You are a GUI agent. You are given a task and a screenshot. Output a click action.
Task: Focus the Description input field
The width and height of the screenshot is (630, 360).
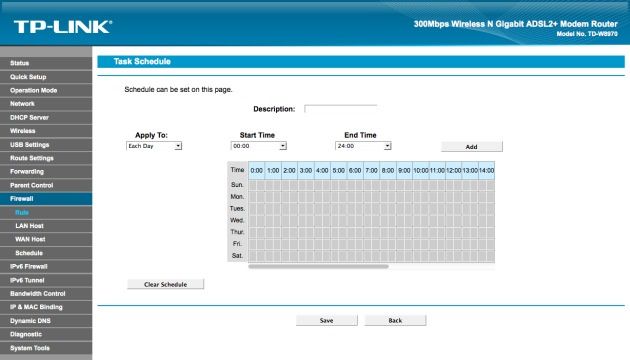(x=341, y=109)
